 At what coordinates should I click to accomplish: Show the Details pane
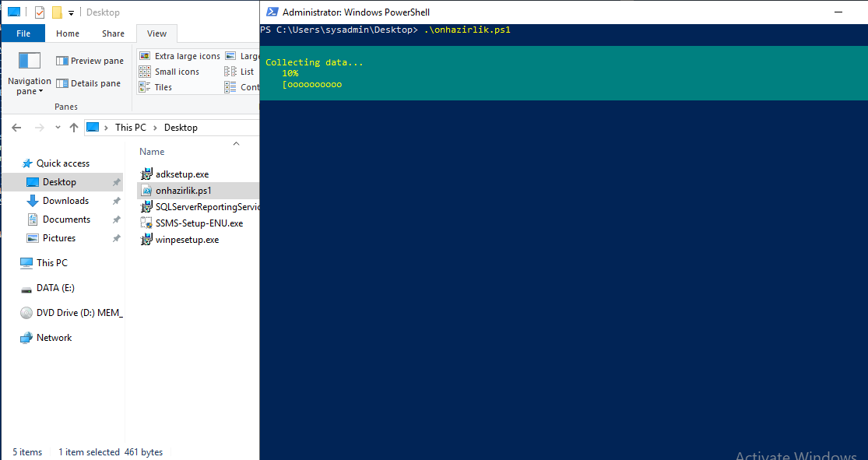pos(89,83)
